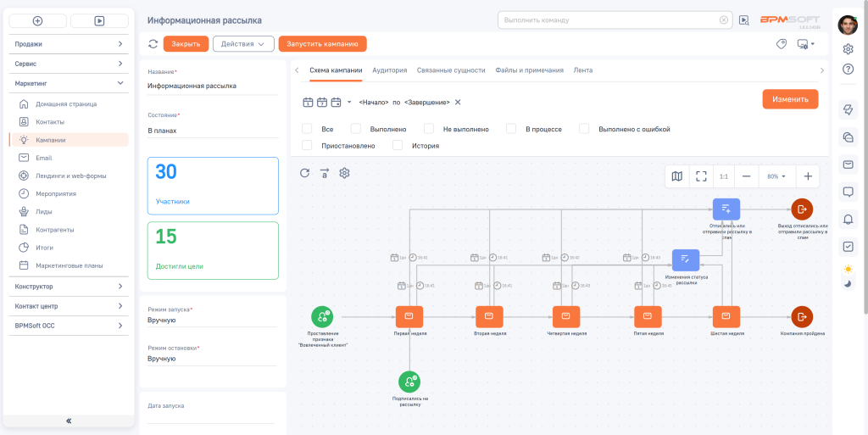
Task: Open the Контрагенты section
Action: pyautogui.click(x=55, y=230)
